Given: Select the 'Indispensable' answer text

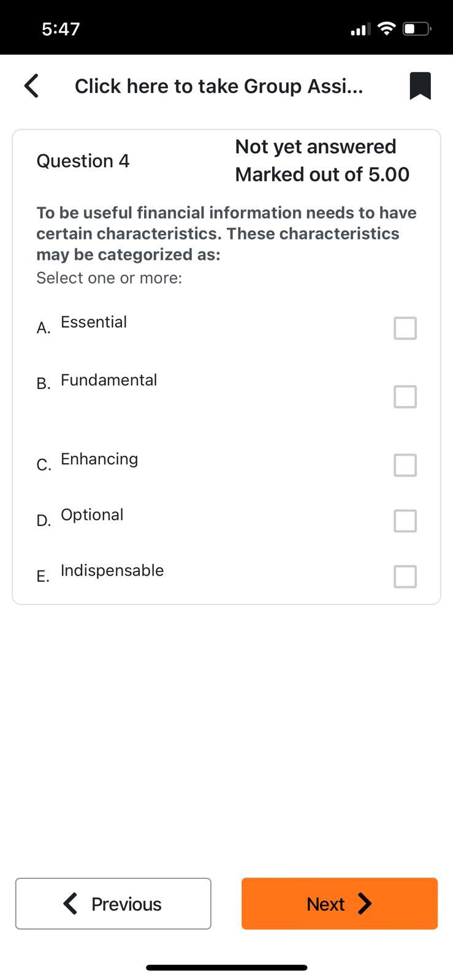Looking at the screenshot, I should [x=112, y=571].
